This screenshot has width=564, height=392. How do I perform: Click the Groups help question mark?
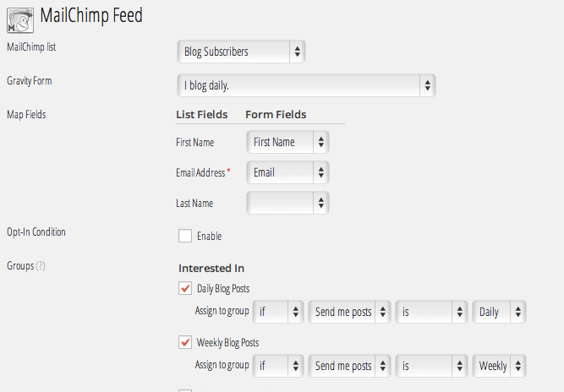coord(41,266)
